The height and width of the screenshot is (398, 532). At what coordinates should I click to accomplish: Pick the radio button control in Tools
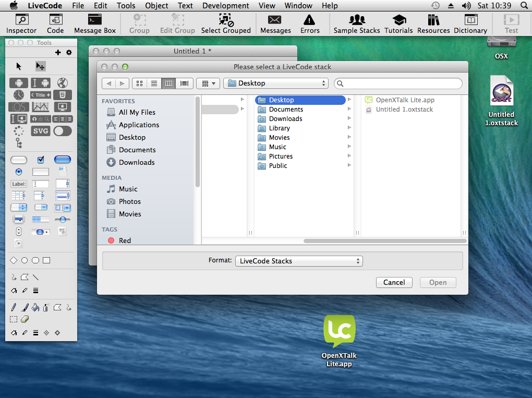pyautogui.click(x=19, y=172)
